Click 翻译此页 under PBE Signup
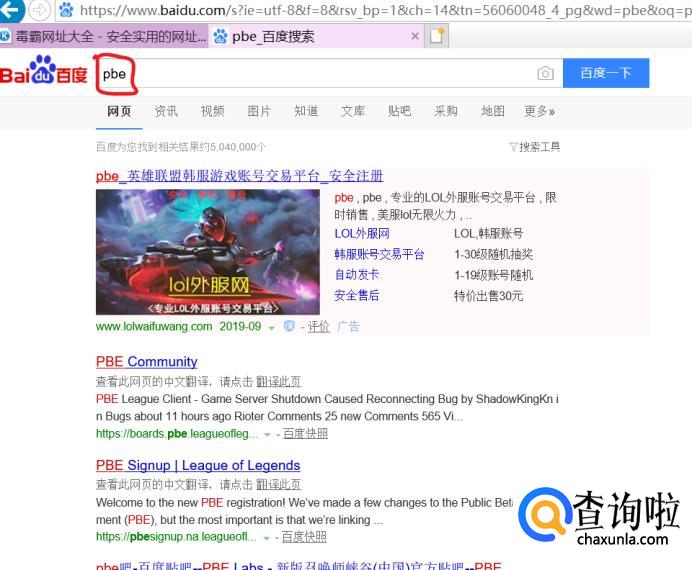692x570 pixels. tap(279, 484)
